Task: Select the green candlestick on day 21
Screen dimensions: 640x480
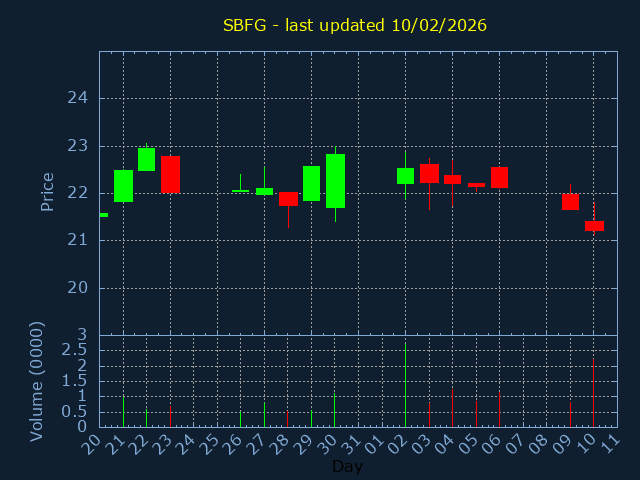Action: point(123,186)
